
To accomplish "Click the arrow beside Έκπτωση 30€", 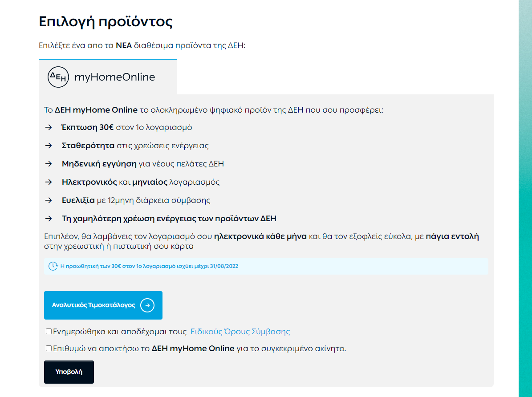I will pyautogui.click(x=49, y=127).
